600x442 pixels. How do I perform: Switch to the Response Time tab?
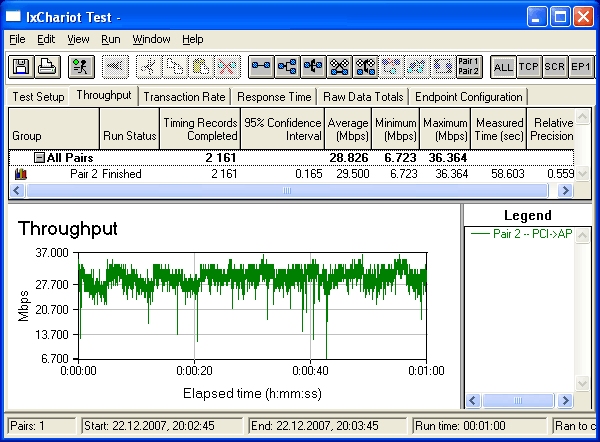pos(274,97)
